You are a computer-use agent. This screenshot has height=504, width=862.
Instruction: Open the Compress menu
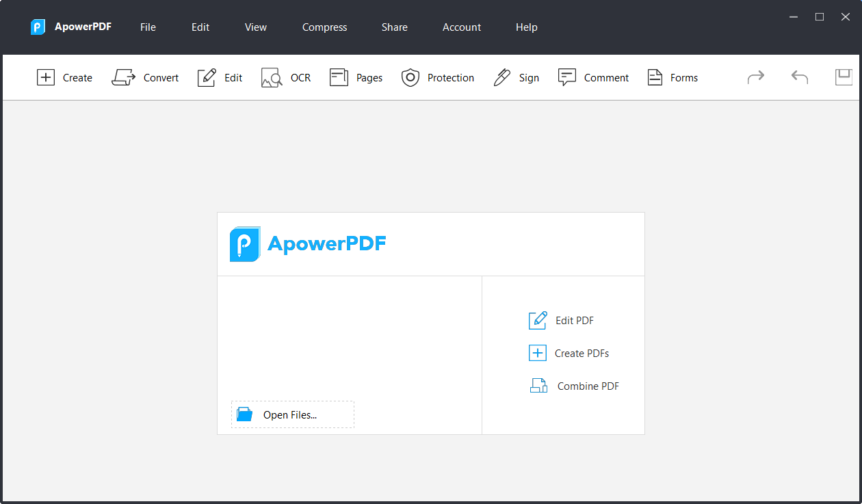click(x=325, y=27)
